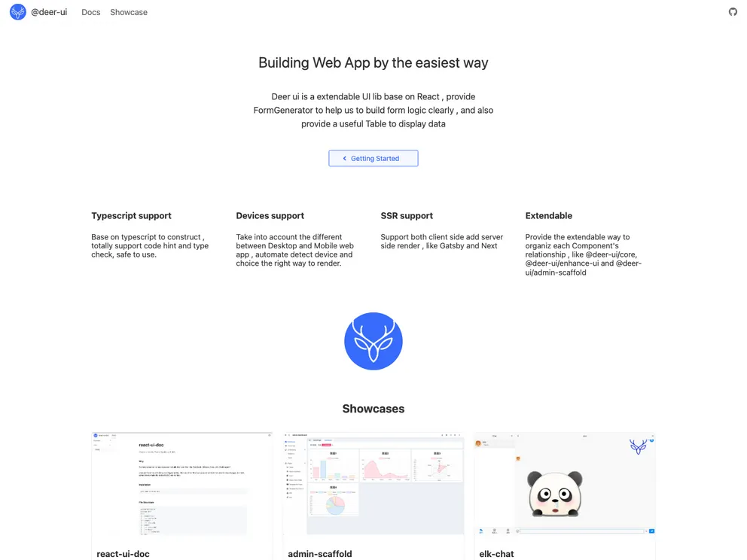
Task: Click the elk-chat preview thumbnail
Action: pos(565,485)
